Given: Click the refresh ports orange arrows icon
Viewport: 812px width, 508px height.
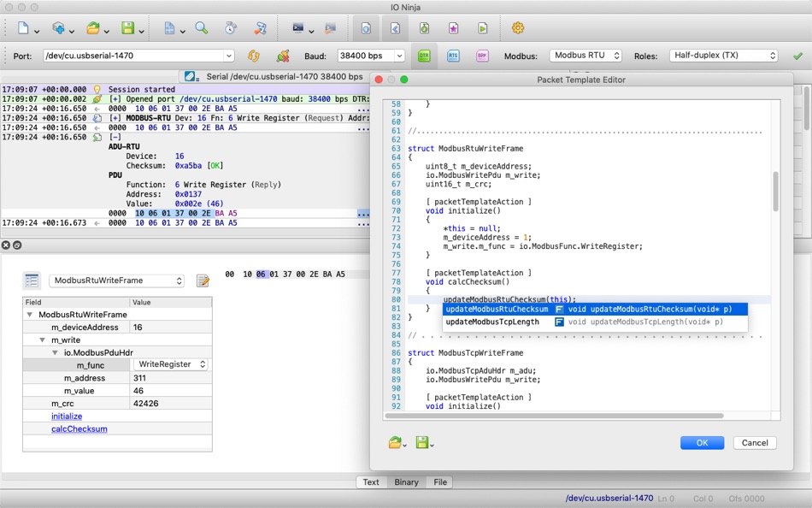Looking at the screenshot, I should pyautogui.click(x=253, y=56).
